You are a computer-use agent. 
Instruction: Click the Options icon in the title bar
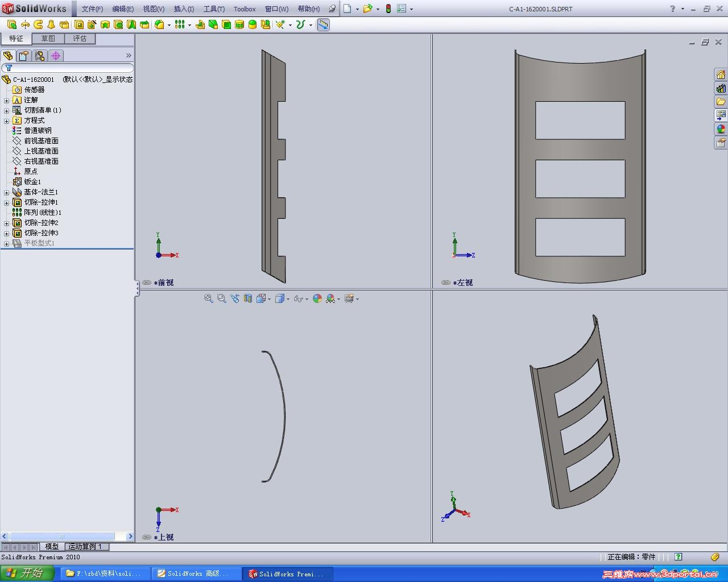click(402, 9)
